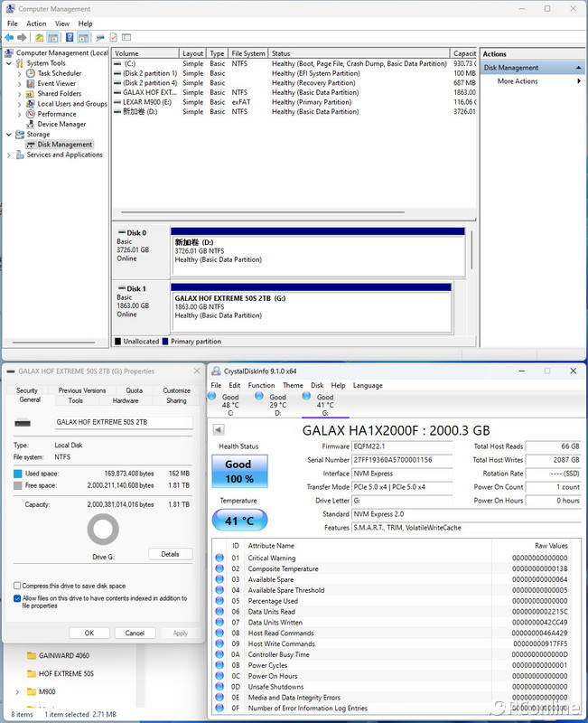
Task: Expand the Shared Folders node
Action: pyautogui.click(x=19, y=94)
